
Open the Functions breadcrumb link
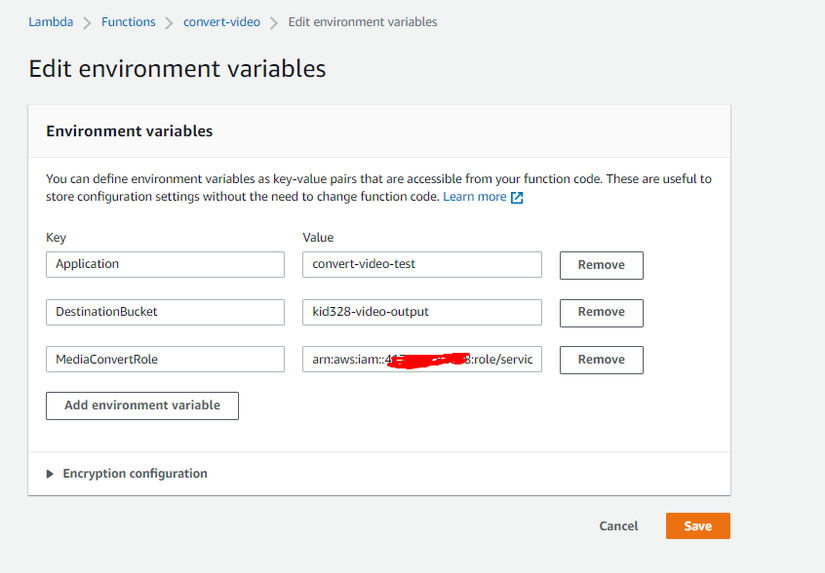click(128, 22)
